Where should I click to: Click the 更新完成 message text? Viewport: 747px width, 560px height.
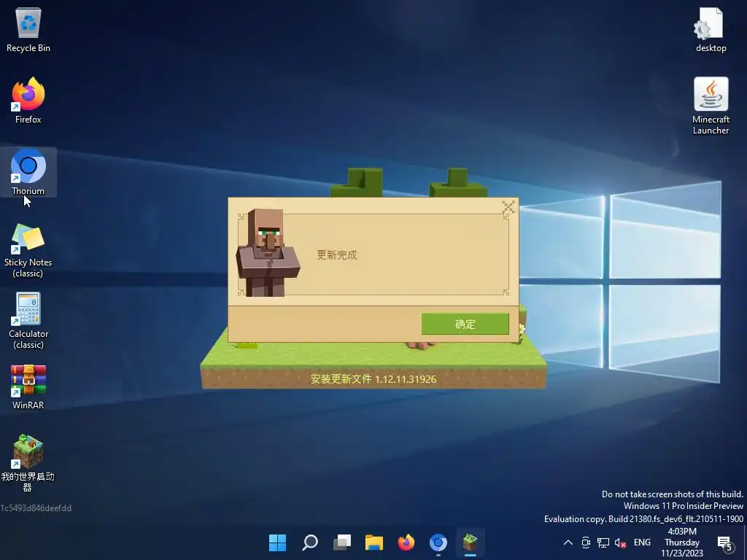tap(337, 254)
